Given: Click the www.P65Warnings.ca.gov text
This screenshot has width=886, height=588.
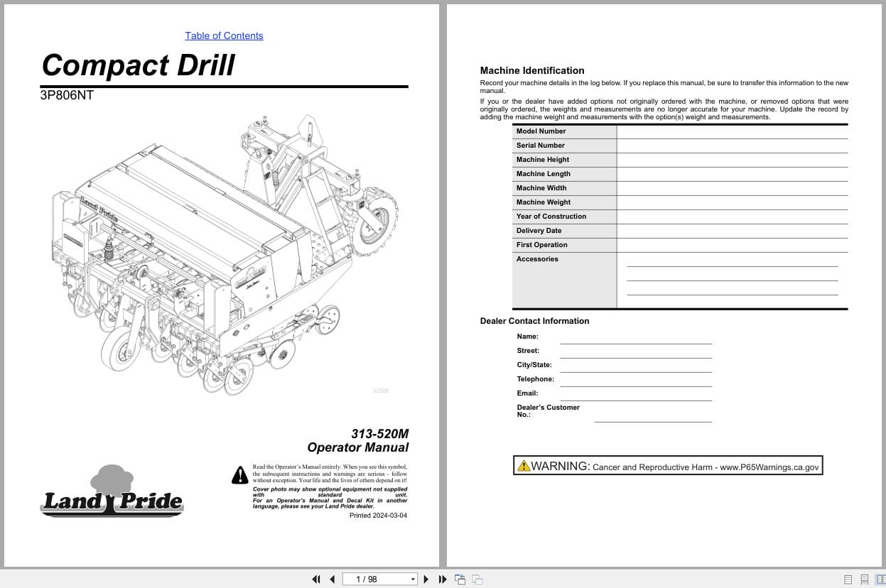Looking at the screenshot, I should (769, 467).
